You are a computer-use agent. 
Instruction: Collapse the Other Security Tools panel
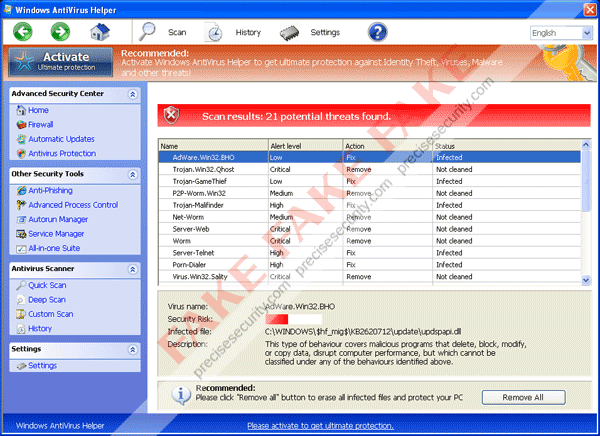click(132, 175)
